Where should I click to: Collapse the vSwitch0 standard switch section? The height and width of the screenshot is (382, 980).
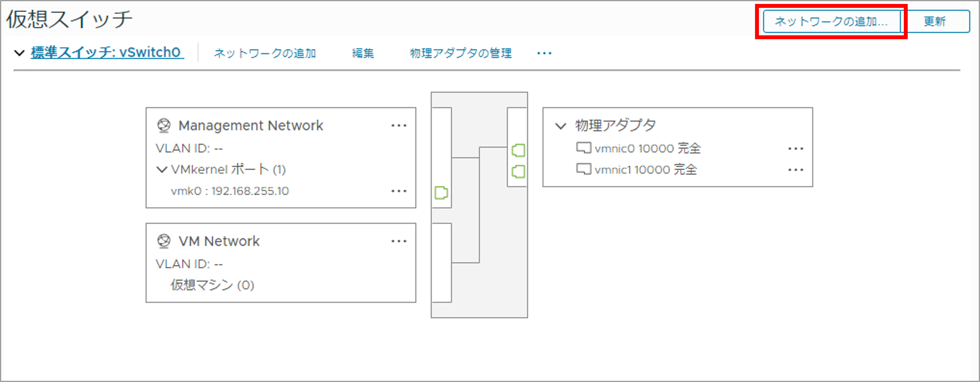pos(19,53)
